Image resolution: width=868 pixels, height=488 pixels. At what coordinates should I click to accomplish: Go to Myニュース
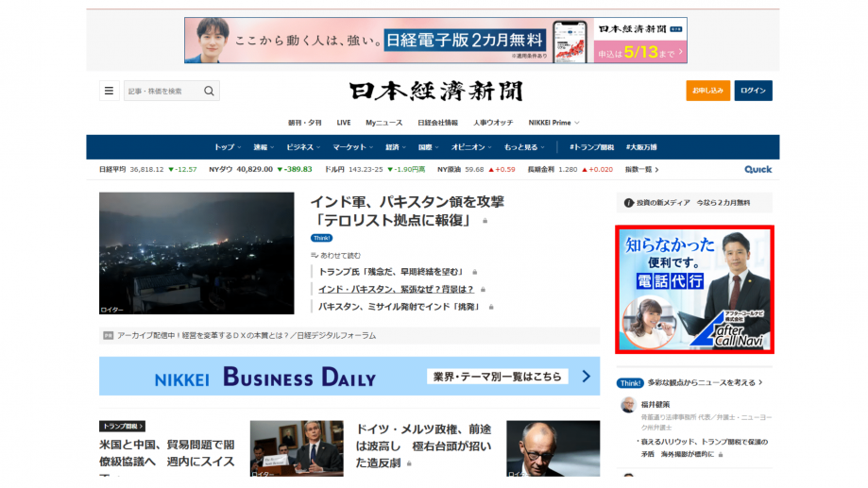(383, 123)
